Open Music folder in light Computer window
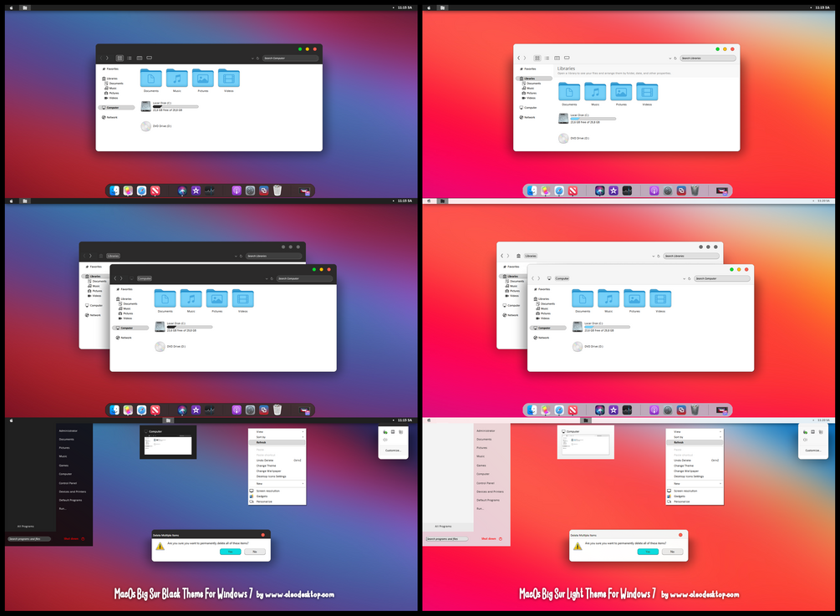Image resolution: width=840 pixels, height=616 pixels. [608, 299]
